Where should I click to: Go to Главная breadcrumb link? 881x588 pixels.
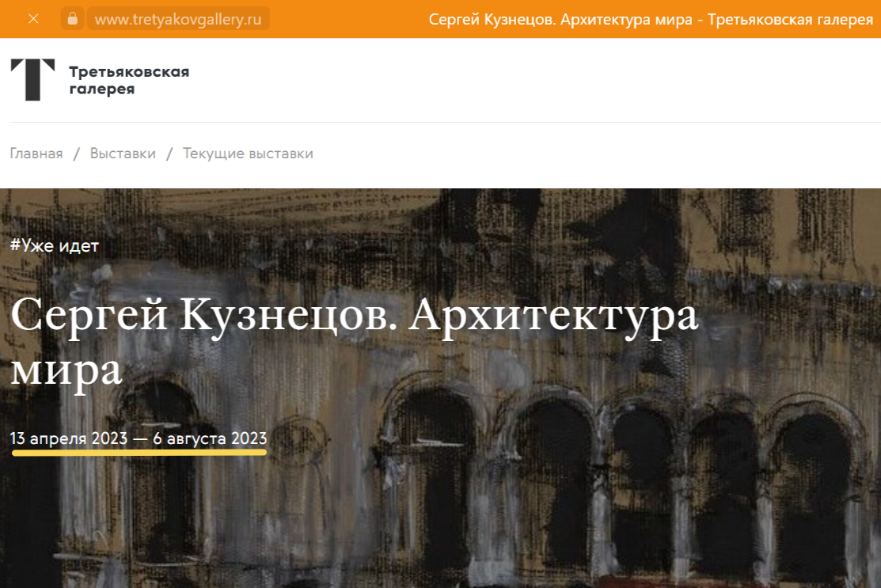pyautogui.click(x=36, y=154)
